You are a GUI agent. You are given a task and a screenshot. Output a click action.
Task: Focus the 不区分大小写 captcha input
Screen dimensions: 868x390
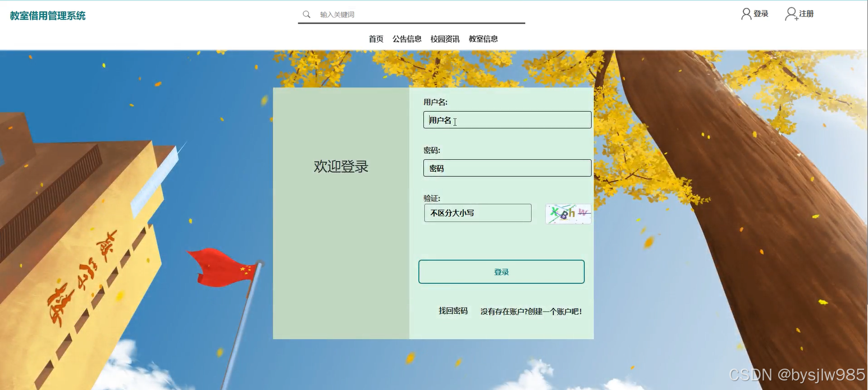pyautogui.click(x=478, y=213)
